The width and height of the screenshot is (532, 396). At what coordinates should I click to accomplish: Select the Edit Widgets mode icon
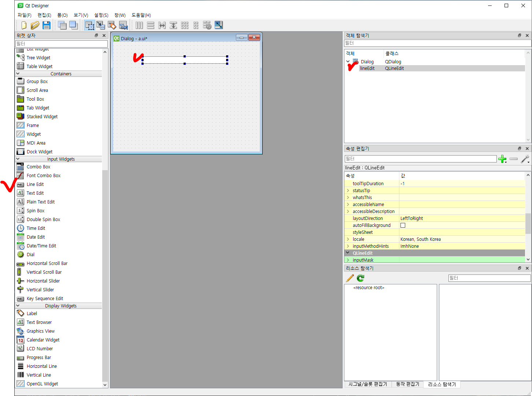point(89,25)
